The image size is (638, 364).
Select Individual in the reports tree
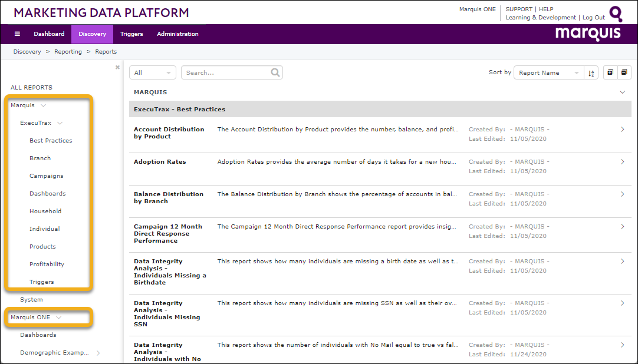(x=45, y=229)
